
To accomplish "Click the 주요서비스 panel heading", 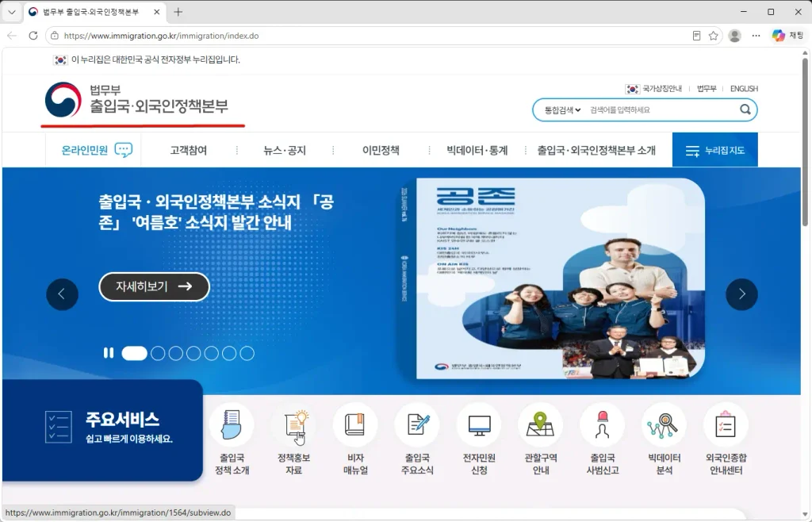I will 122,420.
